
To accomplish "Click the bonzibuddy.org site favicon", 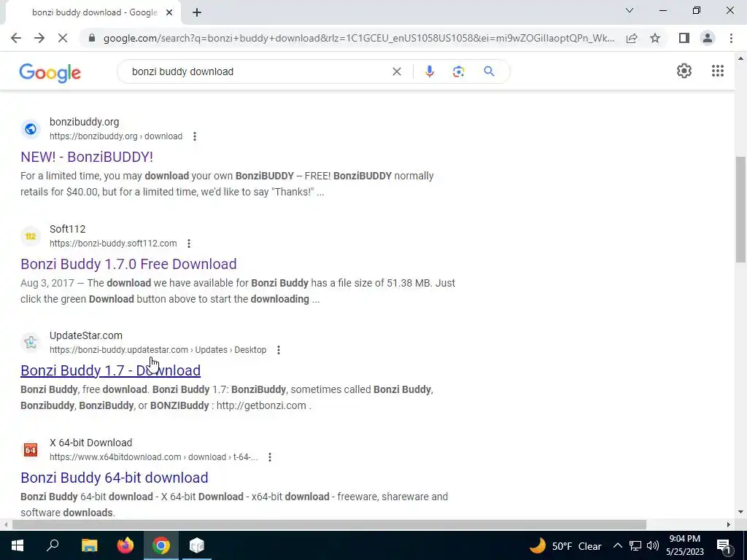I will point(31,129).
